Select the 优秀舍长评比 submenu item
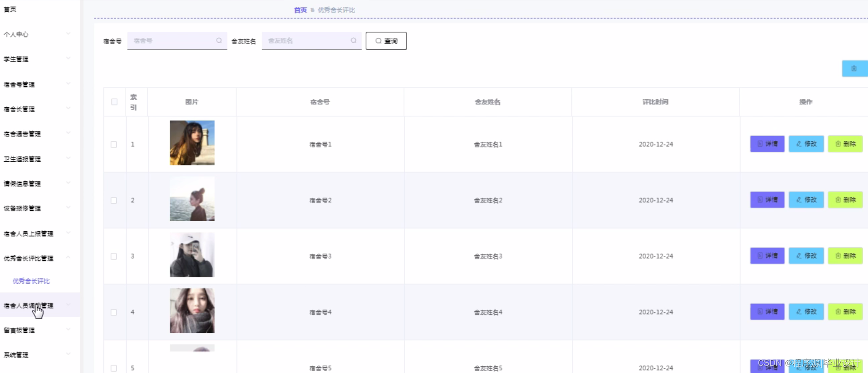 click(x=31, y=281)
